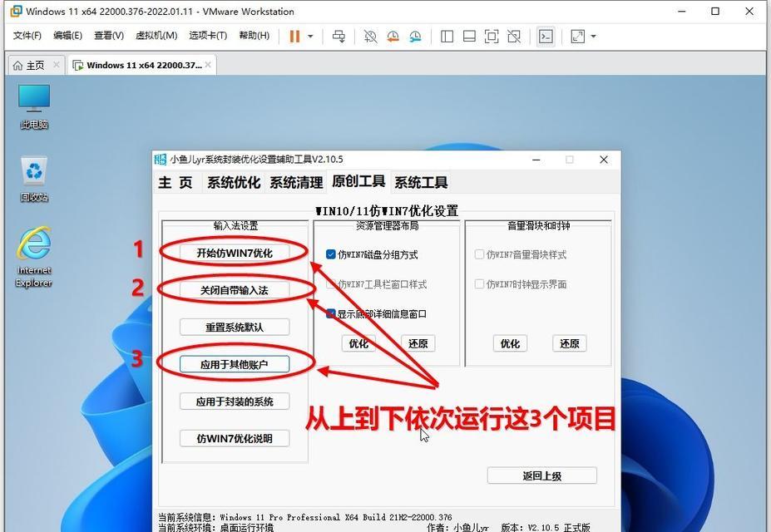Screen dimensions: 771x532
Task: Click the 当前系统信息 status text line
Action: pos(305,517)
